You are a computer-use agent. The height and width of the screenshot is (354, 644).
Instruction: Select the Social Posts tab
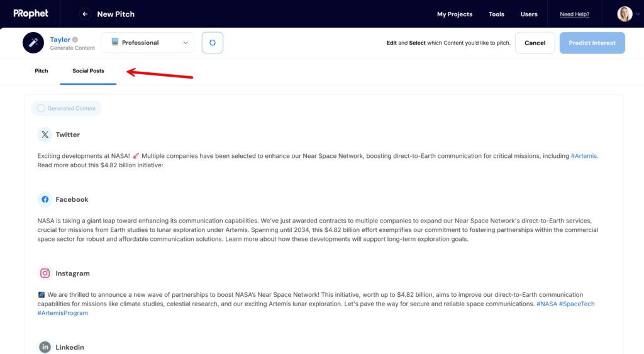(88, 71)
